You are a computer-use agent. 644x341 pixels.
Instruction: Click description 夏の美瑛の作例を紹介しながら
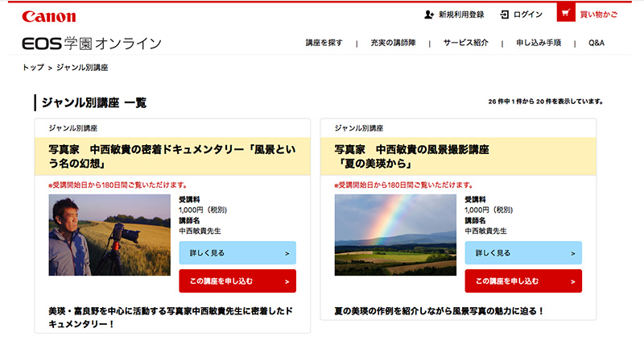point(439,311)
